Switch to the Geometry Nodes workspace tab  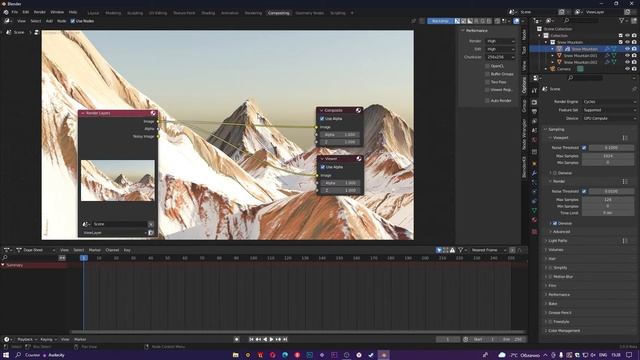[309, 13]
